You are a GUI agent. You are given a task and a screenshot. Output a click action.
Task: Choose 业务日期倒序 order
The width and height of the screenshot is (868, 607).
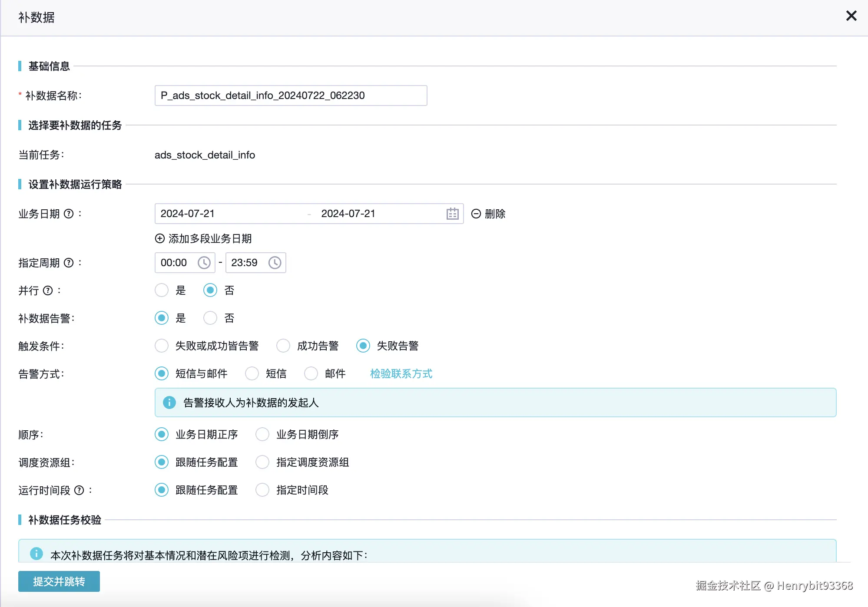[x=262, y=434]
